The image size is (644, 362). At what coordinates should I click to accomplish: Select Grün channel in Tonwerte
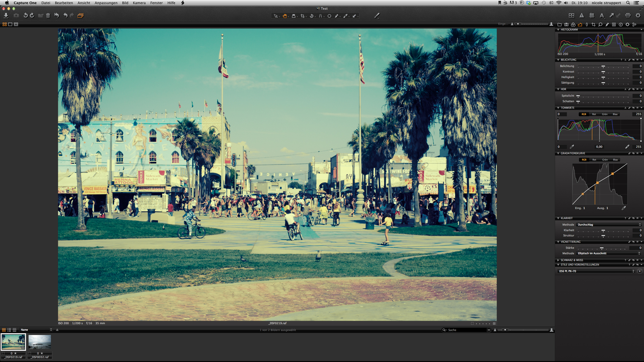[605, 114]
